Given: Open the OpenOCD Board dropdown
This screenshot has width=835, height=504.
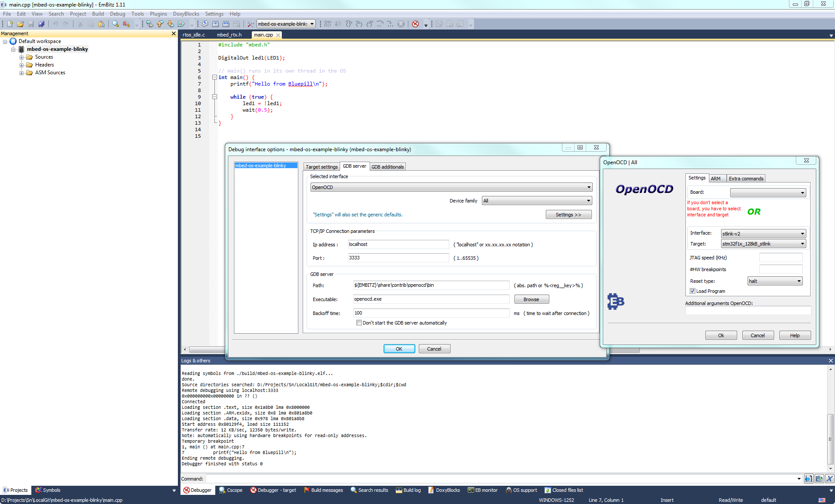Looking at the screenshot, I should tap(768, 192).
